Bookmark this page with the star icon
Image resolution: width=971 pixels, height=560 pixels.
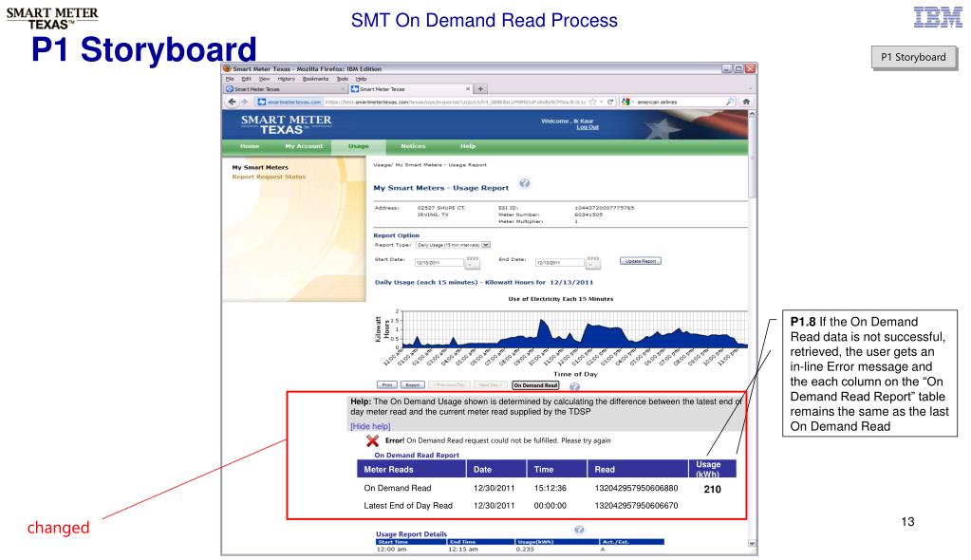pos(592,102)
